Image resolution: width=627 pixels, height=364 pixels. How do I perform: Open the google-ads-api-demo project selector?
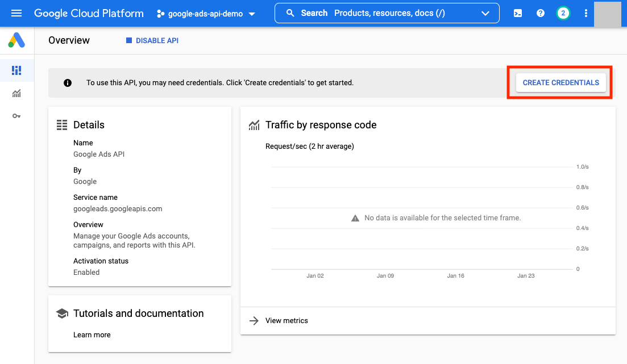pos(206,14)
